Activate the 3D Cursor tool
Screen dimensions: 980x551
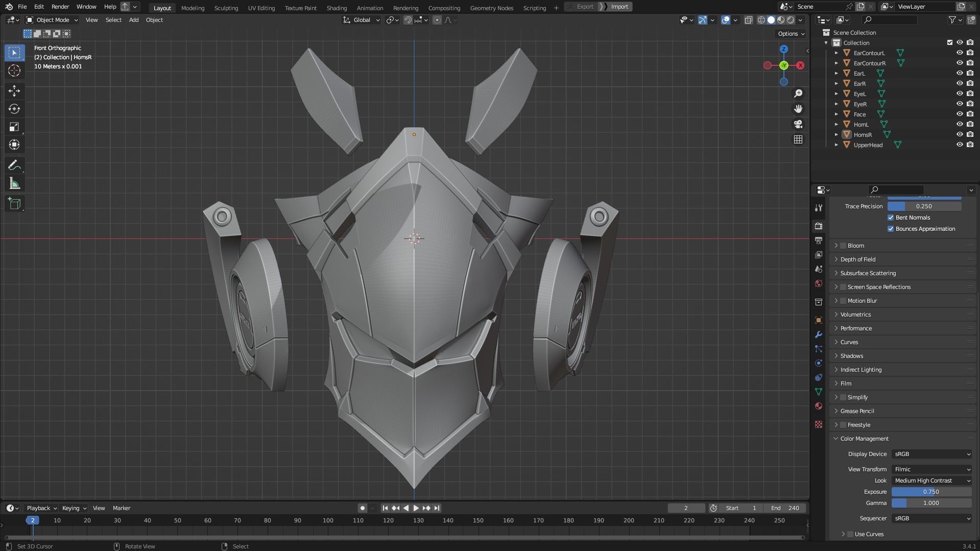pos(14,70)
